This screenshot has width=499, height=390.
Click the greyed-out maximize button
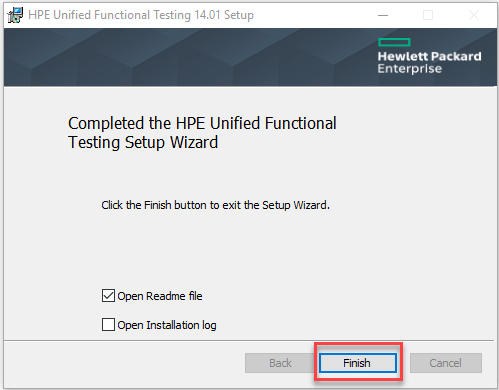coord(428,15)
